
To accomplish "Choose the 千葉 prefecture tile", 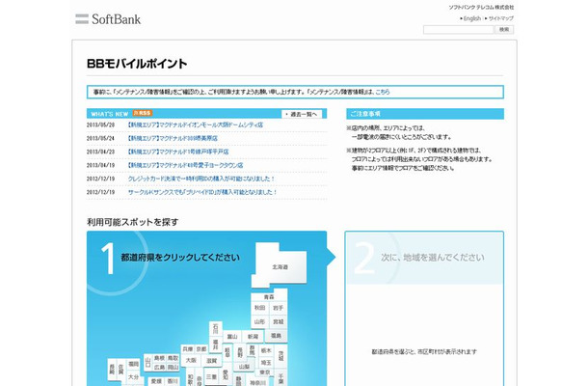I will pyautogui.click(x=281, y=377).
